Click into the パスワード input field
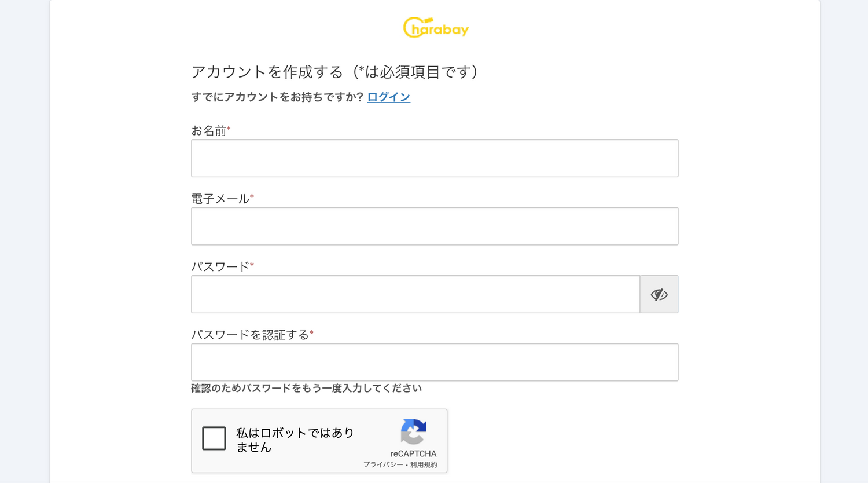 point(415,294)
